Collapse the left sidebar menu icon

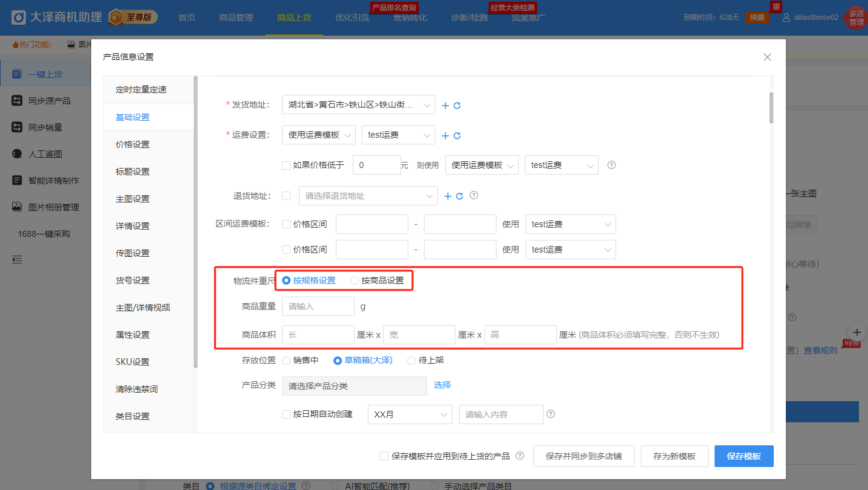pyautogui.click(x=17, y=260)
